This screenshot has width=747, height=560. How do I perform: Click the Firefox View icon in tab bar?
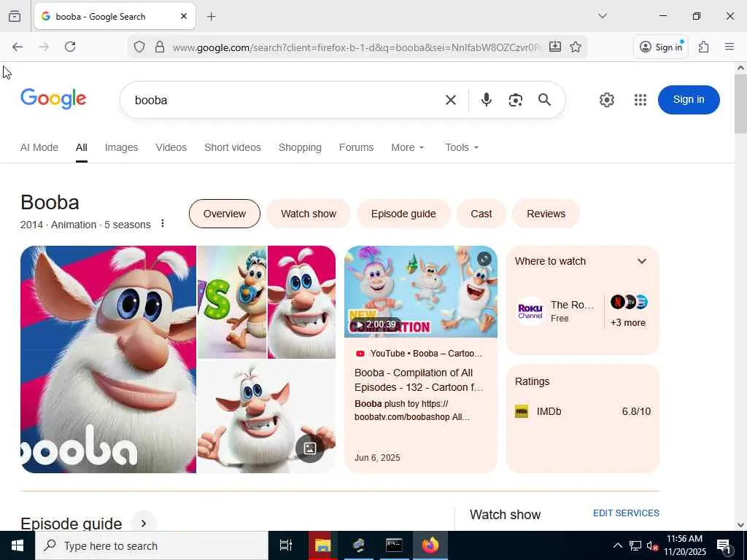coord(15,16)
